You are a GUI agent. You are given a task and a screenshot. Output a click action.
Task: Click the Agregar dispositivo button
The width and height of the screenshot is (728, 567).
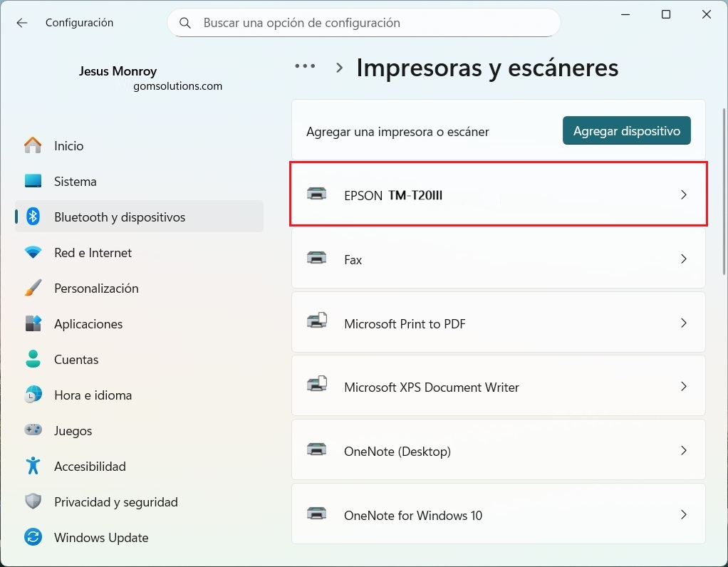[626, 130]
